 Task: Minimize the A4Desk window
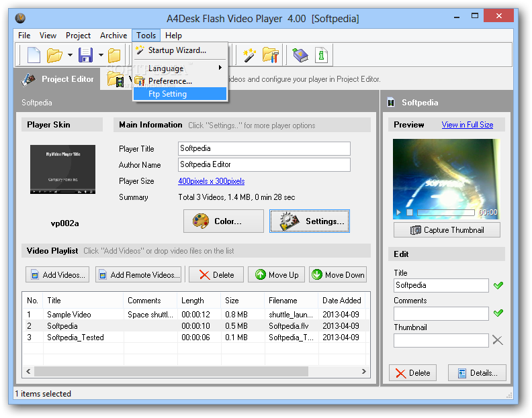point(457,16)
